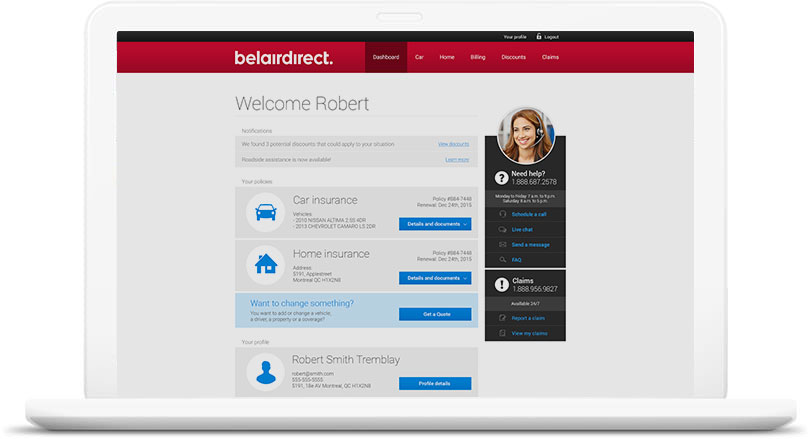The width and height of the screenshot is (810, 439).
Task: Click the robert@smith.com email text
Action: click(x=313, y=373)
